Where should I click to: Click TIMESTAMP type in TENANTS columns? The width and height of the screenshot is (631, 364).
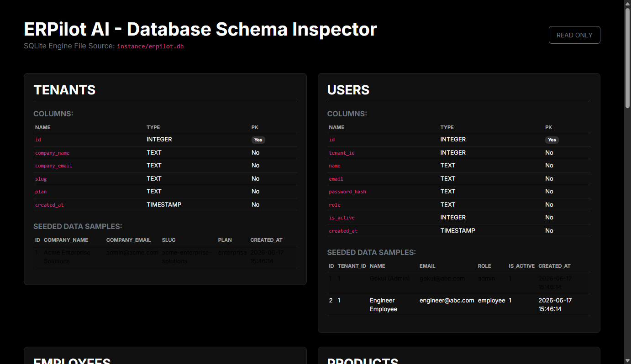pos(164,204)
